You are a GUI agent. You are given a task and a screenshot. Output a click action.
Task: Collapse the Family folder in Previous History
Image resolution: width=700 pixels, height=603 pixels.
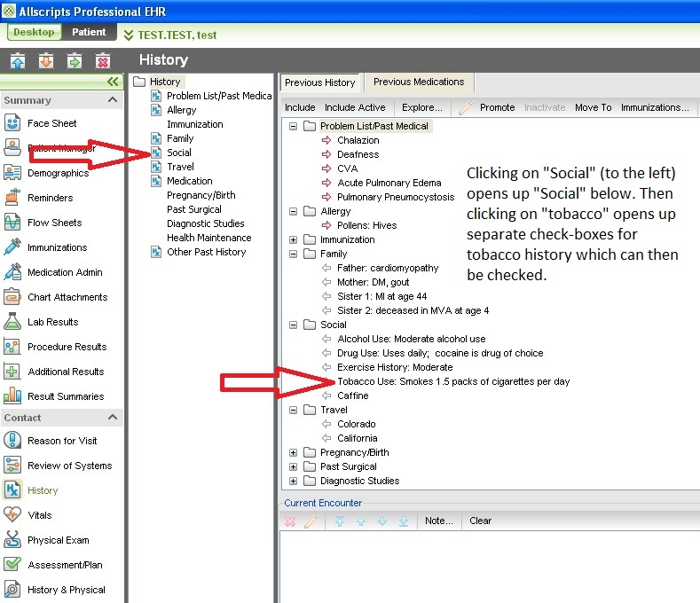click(x=293, y=254)
